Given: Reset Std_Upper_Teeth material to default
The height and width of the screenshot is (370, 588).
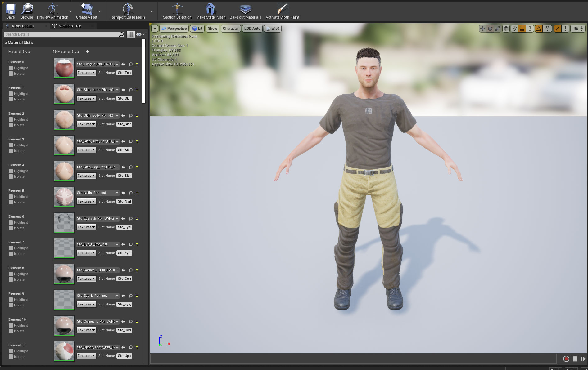Looking at the screenshot, I should pos(137,347).
